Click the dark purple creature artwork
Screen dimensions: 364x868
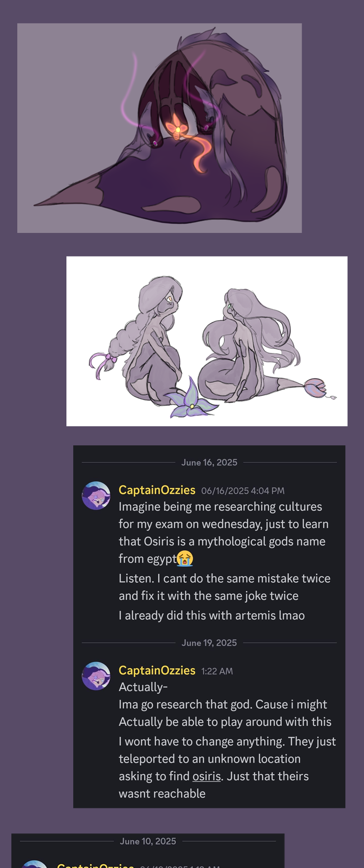(159, 128)
